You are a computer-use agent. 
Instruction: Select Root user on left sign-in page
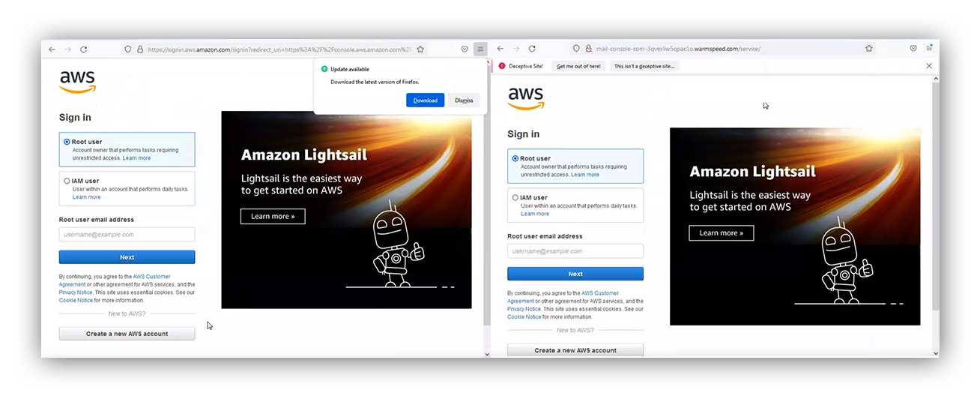click(67, 142)
